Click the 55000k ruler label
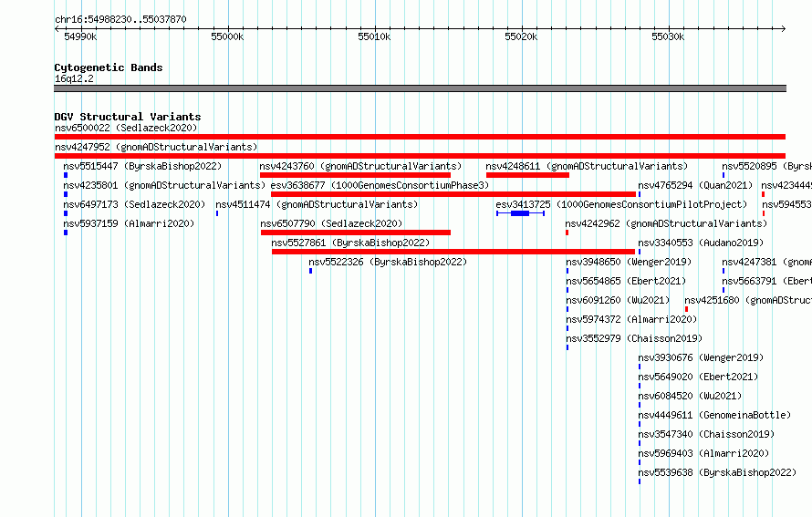 coord(227,36)
